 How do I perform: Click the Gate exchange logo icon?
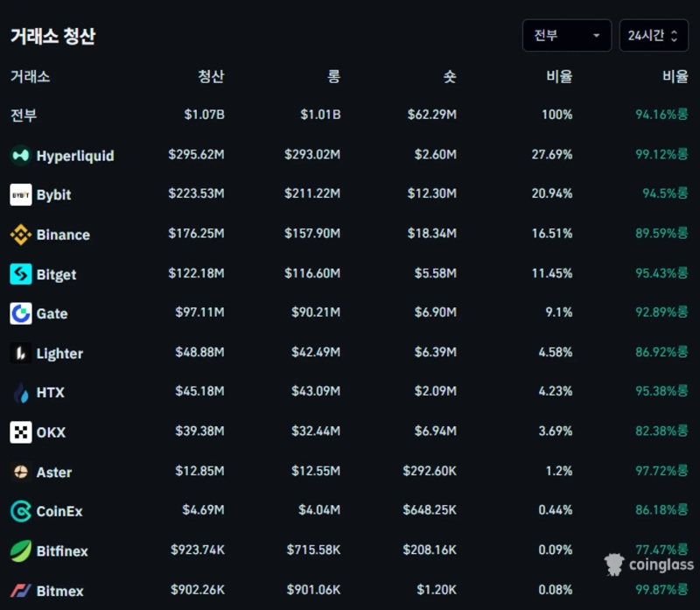(x=21, y=313)
